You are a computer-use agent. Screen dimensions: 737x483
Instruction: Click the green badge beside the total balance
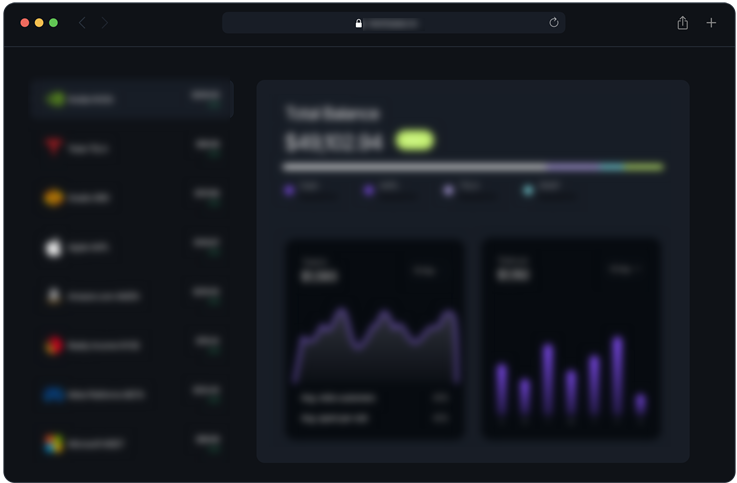[414, 141]
